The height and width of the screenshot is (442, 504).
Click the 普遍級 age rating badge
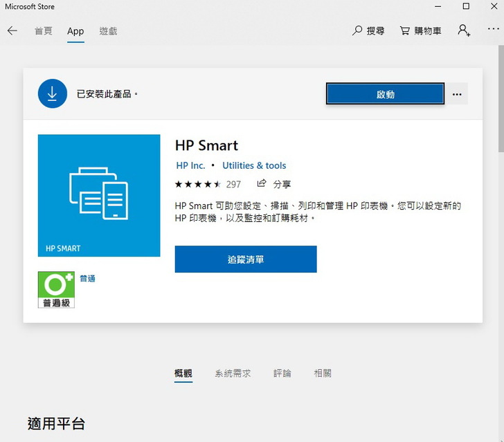tap(56, 290)
